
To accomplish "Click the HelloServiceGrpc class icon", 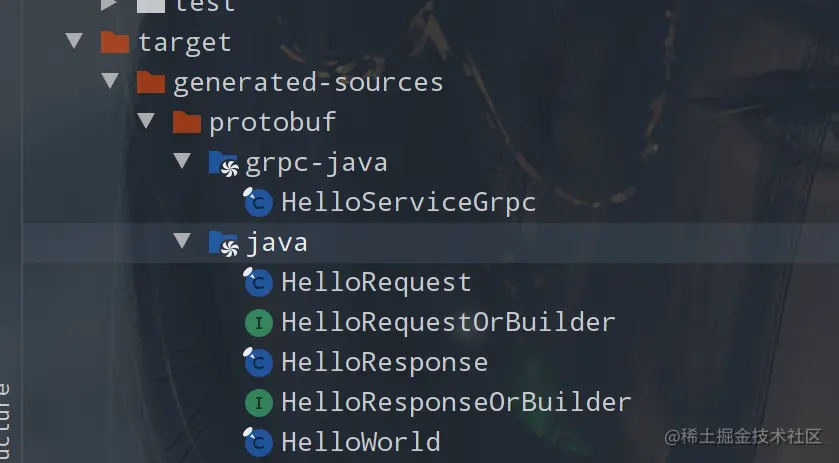I will pyautogui.click(x=258, y=202).
